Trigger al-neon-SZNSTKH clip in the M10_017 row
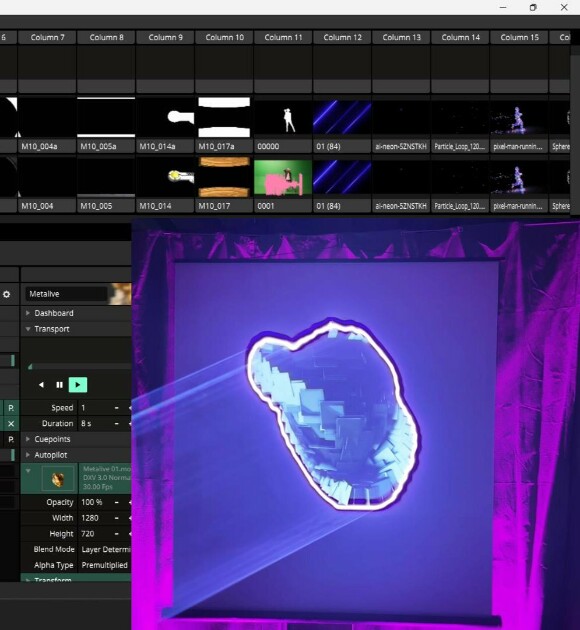 (x=401, y=177)
